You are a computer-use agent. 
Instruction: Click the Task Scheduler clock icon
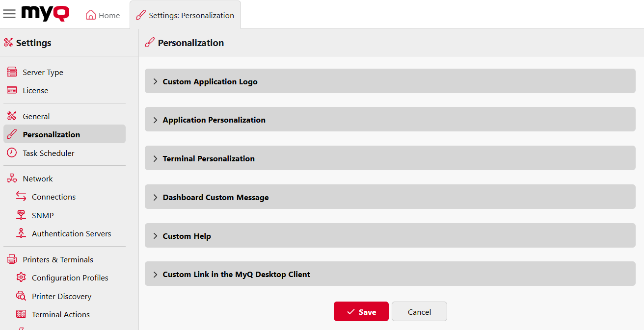pyautogui.click(x=11, y=153)
